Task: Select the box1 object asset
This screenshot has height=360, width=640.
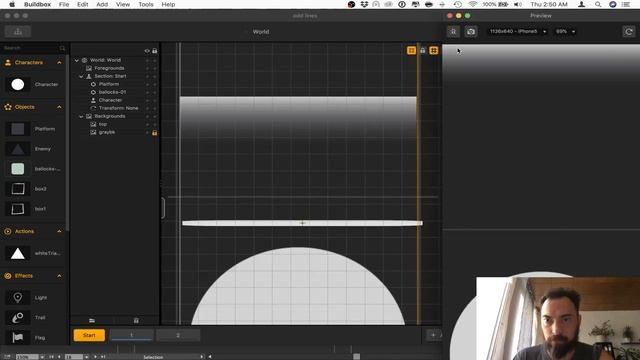Action: [18, 209]
